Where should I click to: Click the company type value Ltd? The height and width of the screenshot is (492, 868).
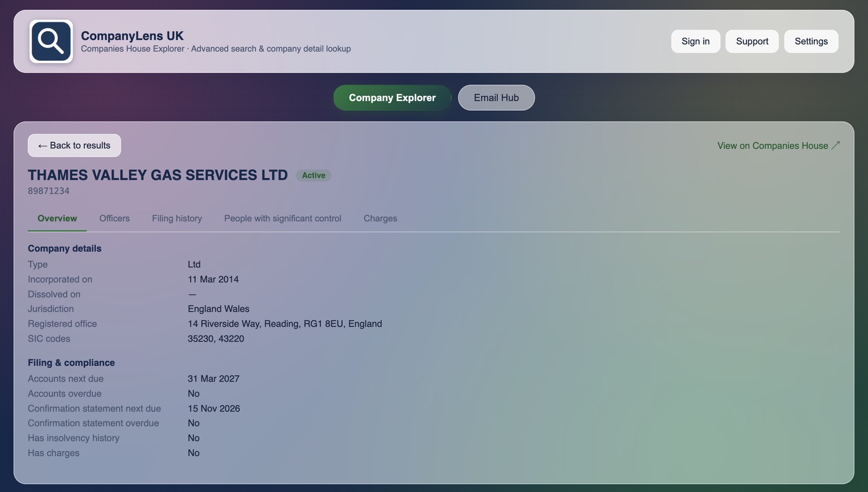click(x=194, y=265)
